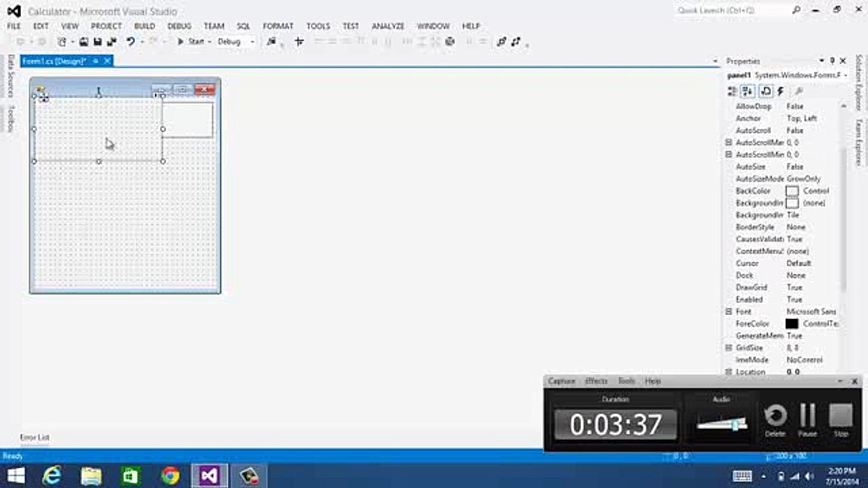Select the BorderStyle property row
Screen dimensions: 868x488
point(783,227)
